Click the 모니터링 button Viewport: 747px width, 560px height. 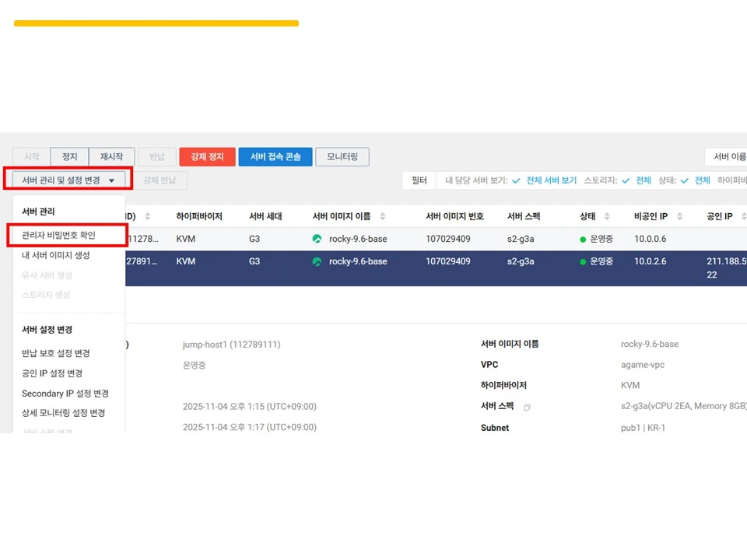[x=342, y=156]
